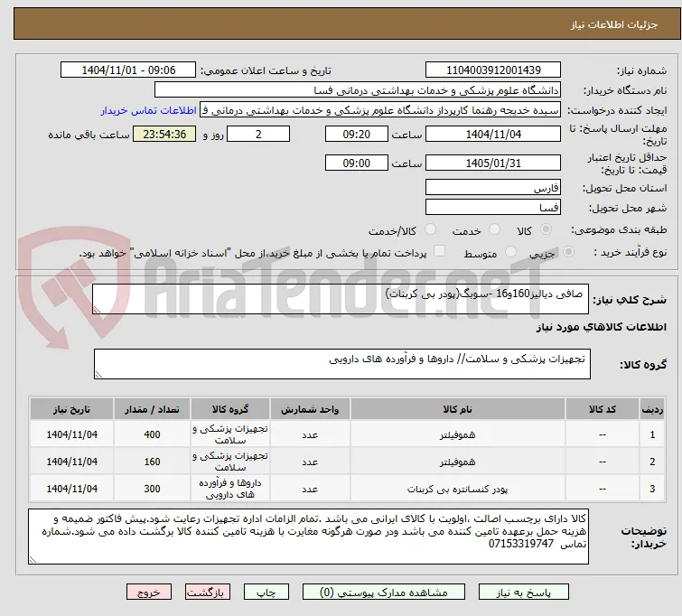The width and height of the screenshot is (682, 616).
Task: Click the بازگشت back button
Action: tap(208, 593)
